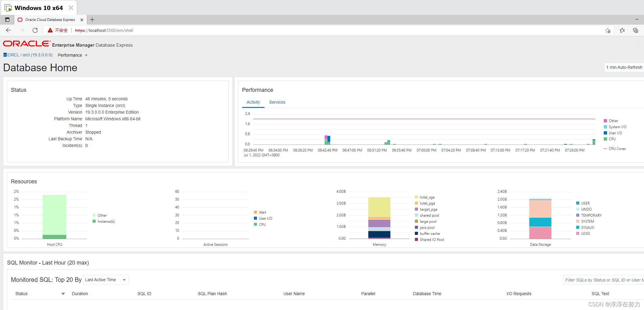
Task: Open the Incident(s) count link
Action: tap(87, 145)
